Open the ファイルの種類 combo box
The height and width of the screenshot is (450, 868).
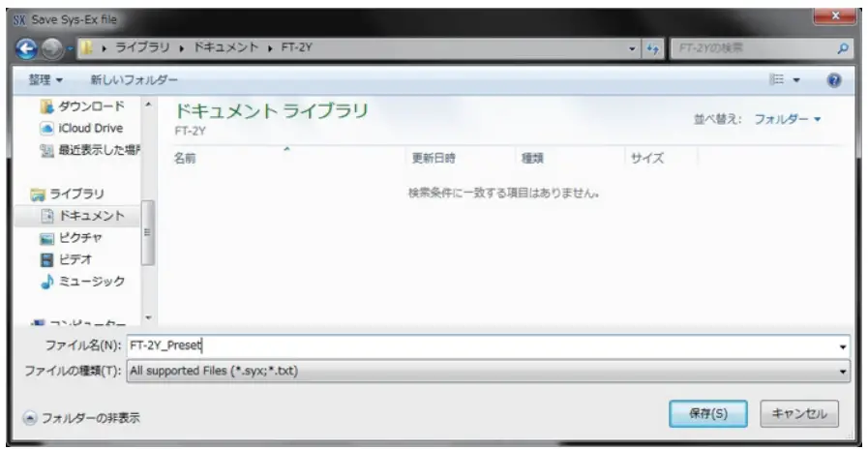tap(488, 371)
